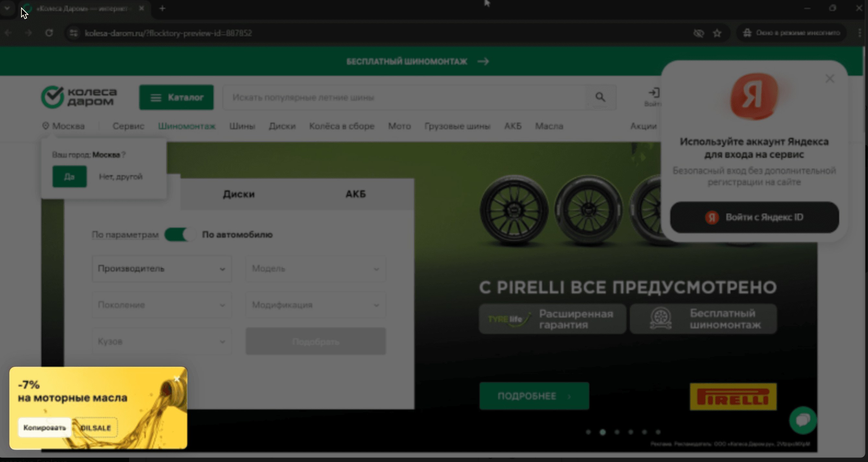The width and height of the screenshot is (868, 462).
Task: Open the Шиномонтаж menu item
Action: click(187, 126)
